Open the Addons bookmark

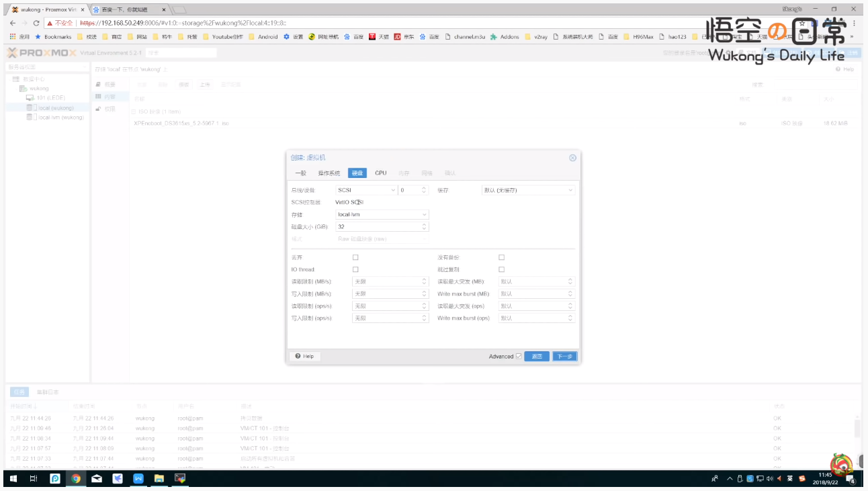coord(505,37)
